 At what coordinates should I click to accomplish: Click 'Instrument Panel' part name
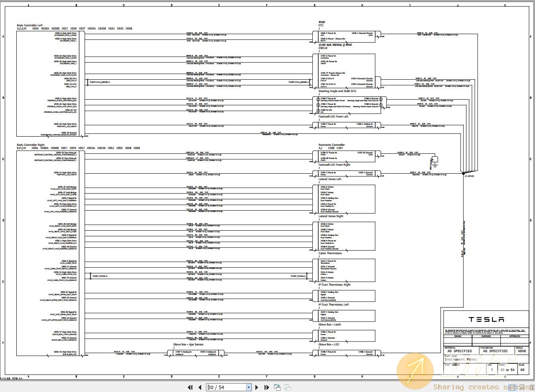tap(461, 359)
